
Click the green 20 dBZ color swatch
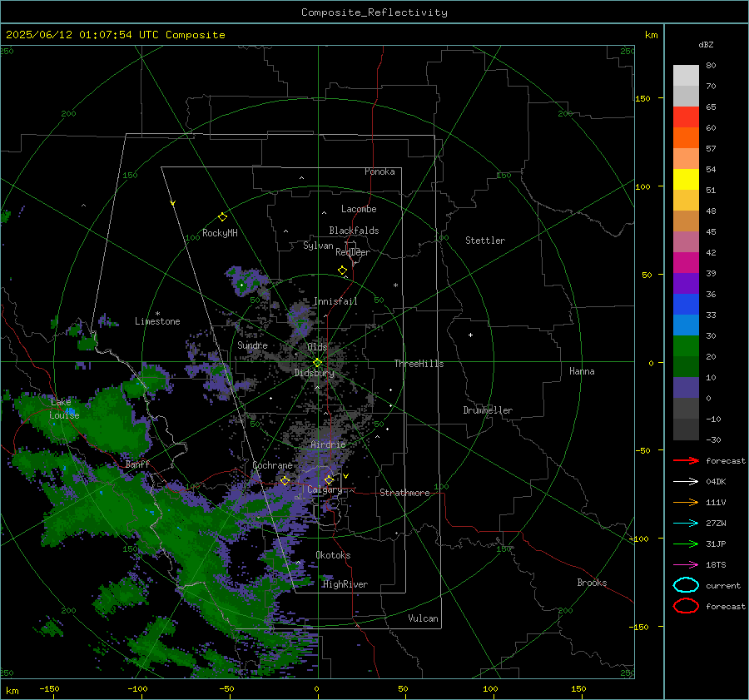coord(686,345)
